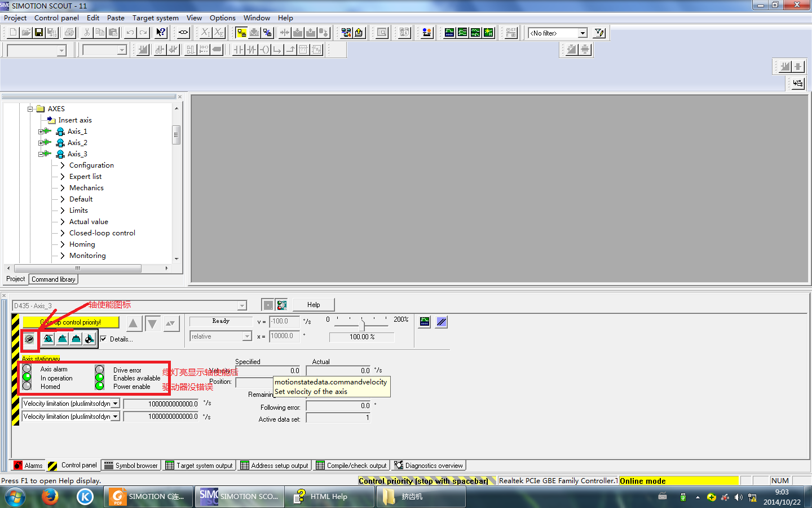812x508 pixels.
Task: Click the New project toolbar icon
Action: [x=13, y=33]
